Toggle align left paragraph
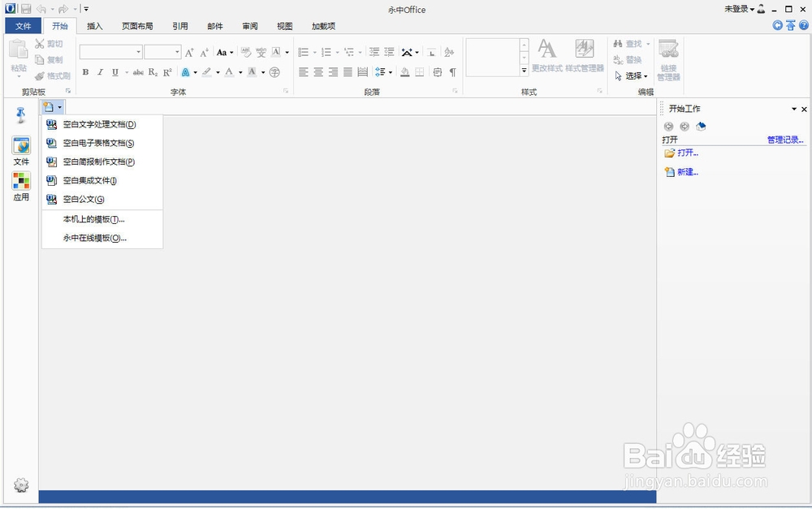 [304, 72]
